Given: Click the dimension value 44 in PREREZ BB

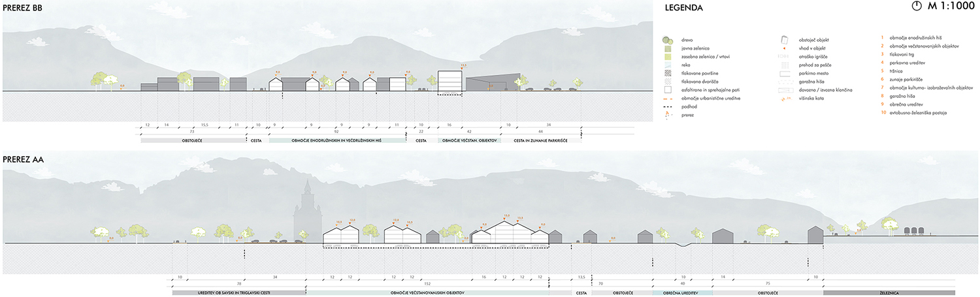Looking at the screenshot, I should tap(540, 131).
